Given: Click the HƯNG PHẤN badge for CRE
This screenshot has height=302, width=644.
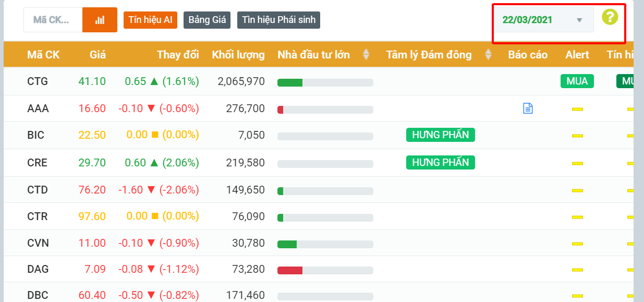Looking at the screenshot, I should coord(440,162).
